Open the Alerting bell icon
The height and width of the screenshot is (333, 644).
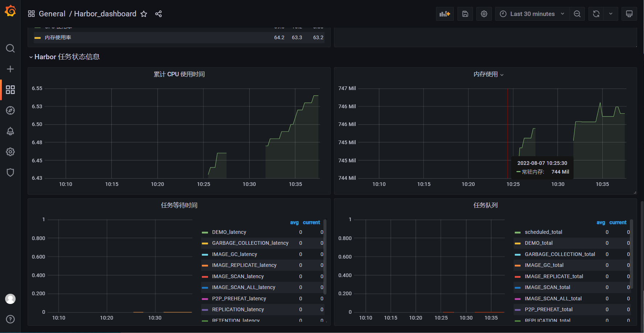click(10, 131)
